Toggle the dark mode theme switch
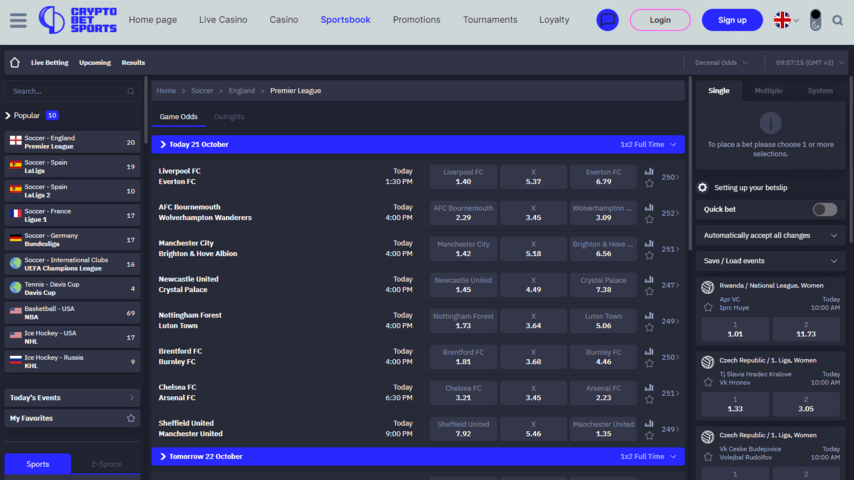The image size is (854, 480). (x=815, y=20)
